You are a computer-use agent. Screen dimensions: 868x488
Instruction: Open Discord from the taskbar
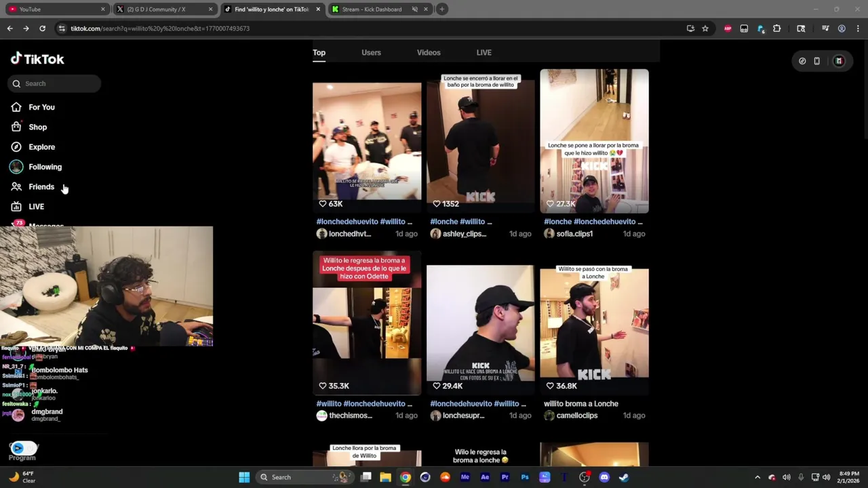coord(604,477)
